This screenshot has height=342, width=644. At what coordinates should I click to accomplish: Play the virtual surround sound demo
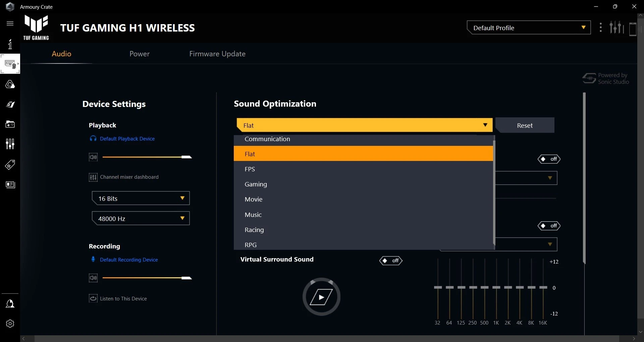coord(321,297)
